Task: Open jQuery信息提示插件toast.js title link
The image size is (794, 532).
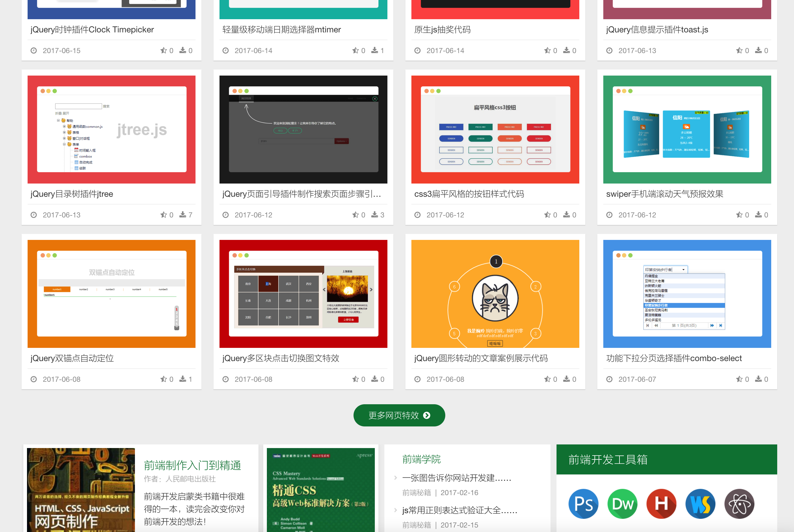Action: [657, 30]
